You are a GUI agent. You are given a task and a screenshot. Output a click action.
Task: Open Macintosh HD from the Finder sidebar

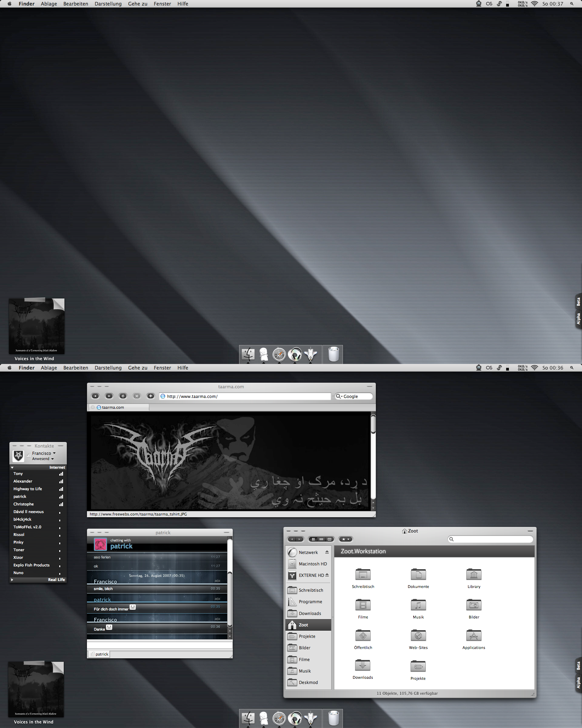coord(308,564)
